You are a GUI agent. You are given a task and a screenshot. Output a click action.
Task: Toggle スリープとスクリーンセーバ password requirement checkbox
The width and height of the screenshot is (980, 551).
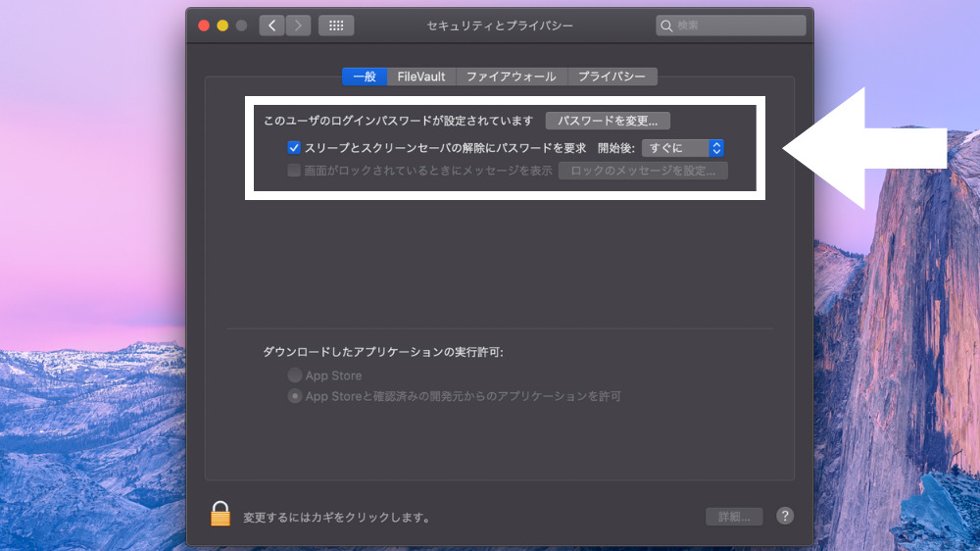[x=294, y=148]
